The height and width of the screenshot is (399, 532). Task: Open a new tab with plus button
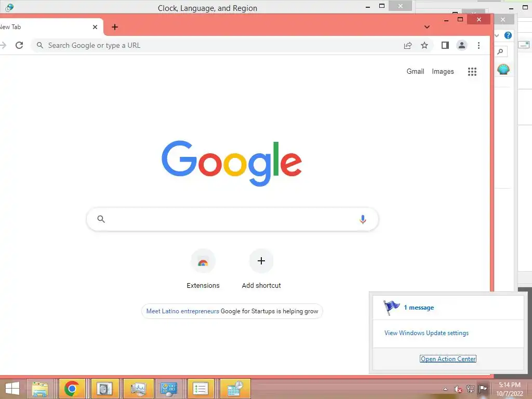(x=115, y=27)
